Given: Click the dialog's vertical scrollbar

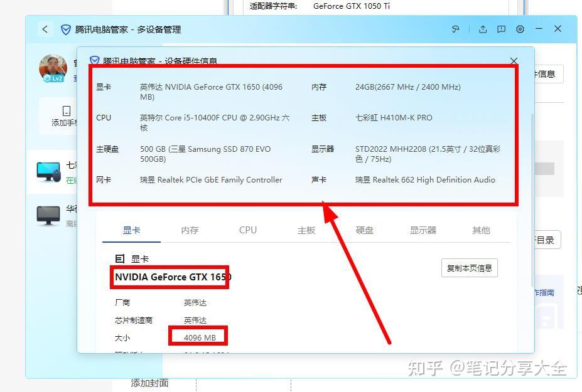Looking at the screenshot, I should (532, 200).
